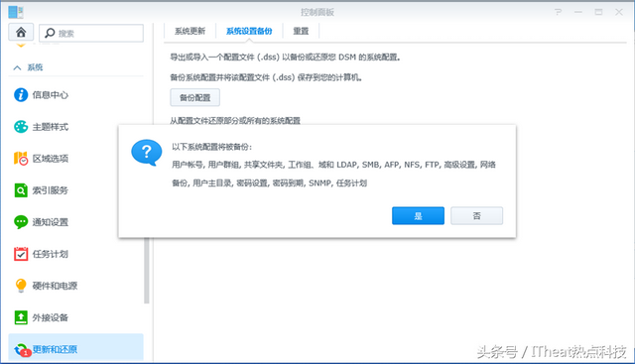Select the 主题样式 sidebar label

tap(51, 127)
